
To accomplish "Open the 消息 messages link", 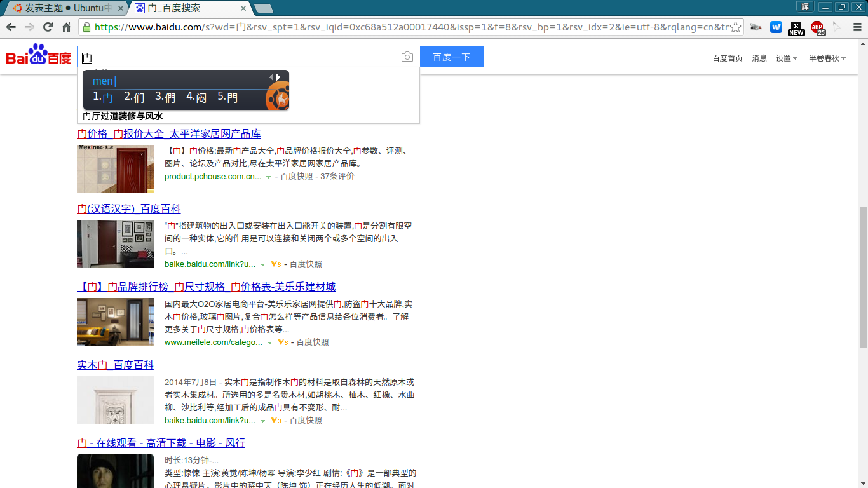I will [759, 58].
